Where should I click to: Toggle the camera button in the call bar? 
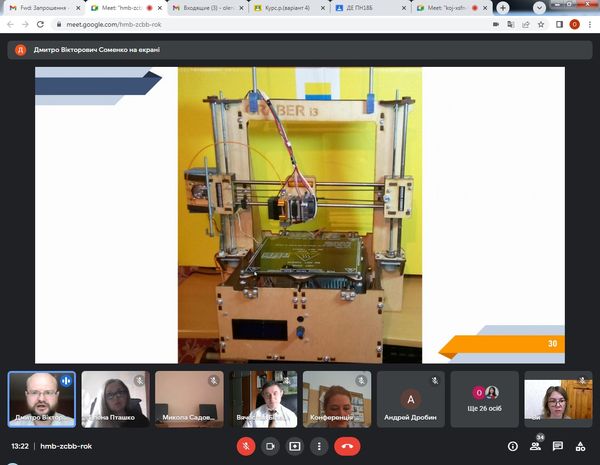tap(270, 446)
